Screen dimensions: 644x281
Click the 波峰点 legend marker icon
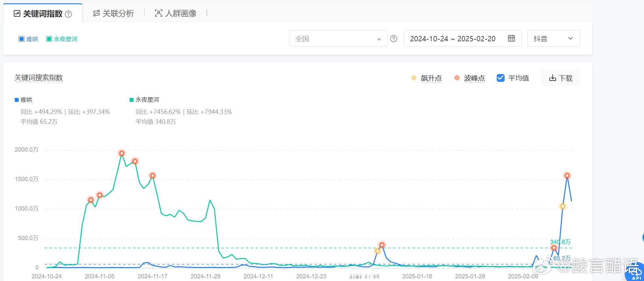pos(457,78)
